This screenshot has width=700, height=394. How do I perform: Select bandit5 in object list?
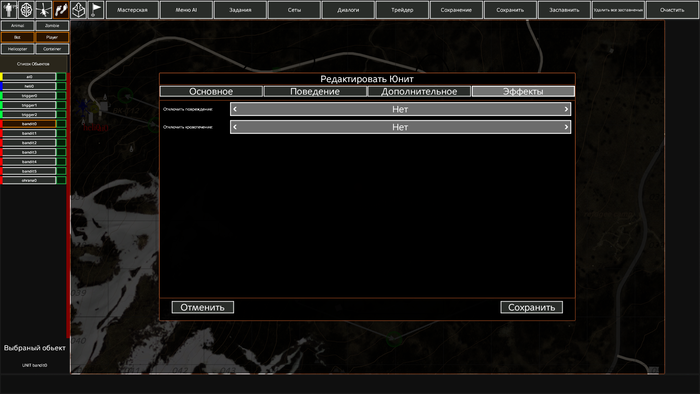tap(29, 171)
